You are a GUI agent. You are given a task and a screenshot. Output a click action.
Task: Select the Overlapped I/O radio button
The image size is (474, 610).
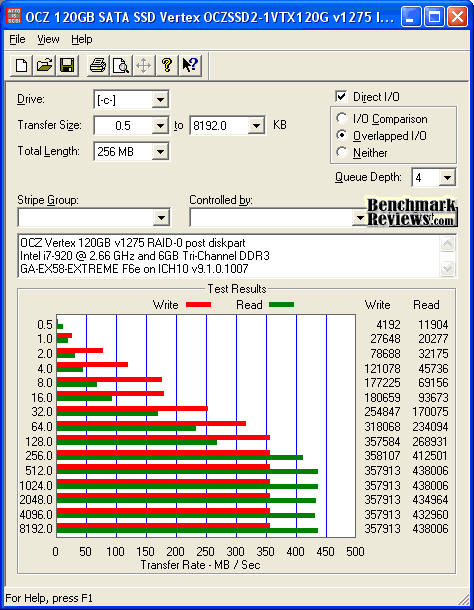(342, 135)
